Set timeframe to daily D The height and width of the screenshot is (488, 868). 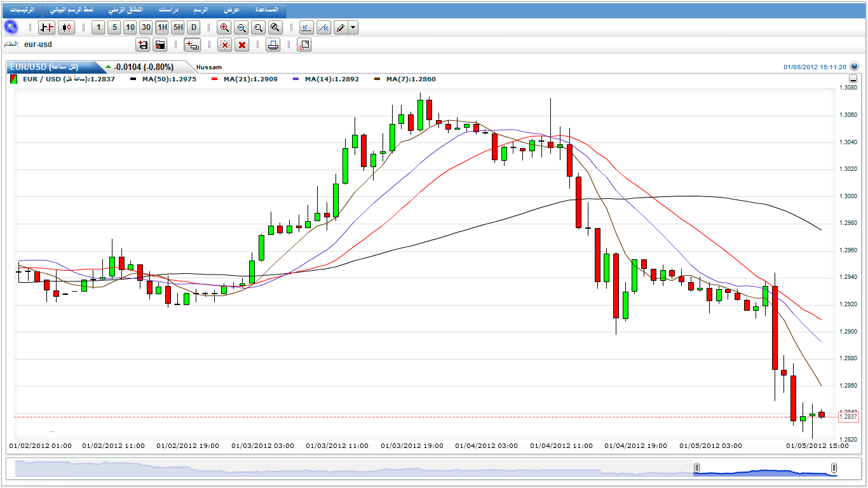[193, 27]
